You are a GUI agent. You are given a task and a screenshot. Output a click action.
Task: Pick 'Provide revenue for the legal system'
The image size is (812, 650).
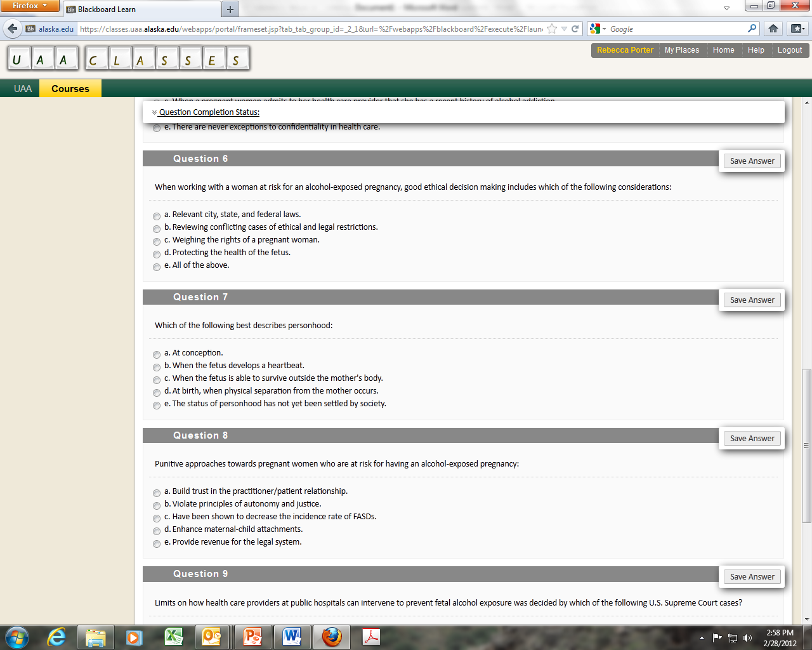pos(157,544)
